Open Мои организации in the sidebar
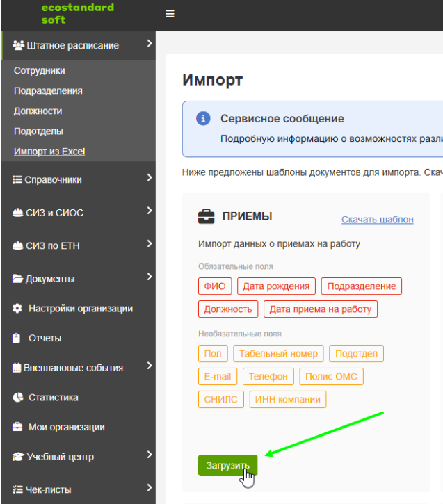The height and width of the screenshot is (504, 443). coord(67,427)
